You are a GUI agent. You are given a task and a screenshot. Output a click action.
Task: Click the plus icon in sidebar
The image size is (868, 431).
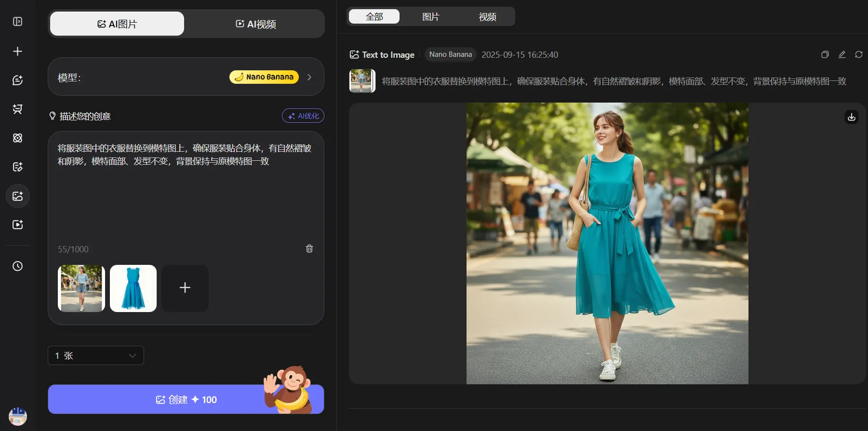click(x=18, y=51)
